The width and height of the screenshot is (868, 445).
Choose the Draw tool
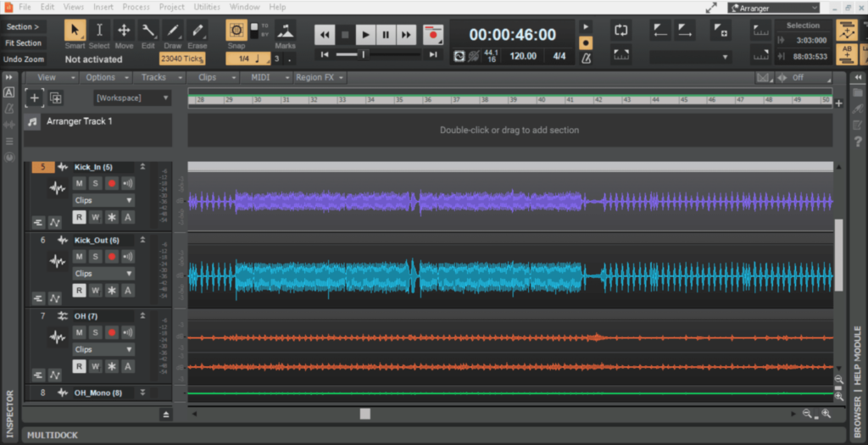pyautogui.click(x=172, y=32)
